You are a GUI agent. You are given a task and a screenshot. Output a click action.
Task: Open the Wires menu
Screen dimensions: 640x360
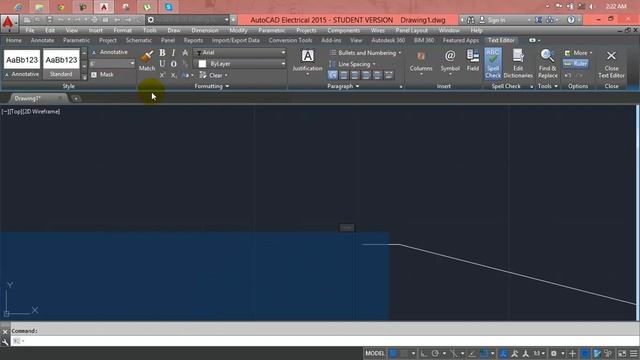tap(378, 30)
